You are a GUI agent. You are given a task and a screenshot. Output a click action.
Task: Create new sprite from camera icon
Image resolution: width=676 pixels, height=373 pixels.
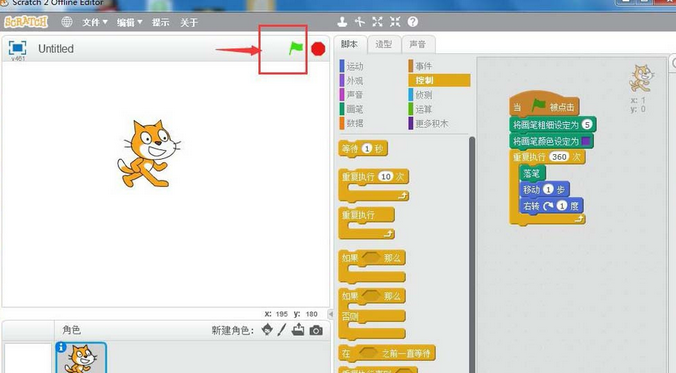coord(316,330)
